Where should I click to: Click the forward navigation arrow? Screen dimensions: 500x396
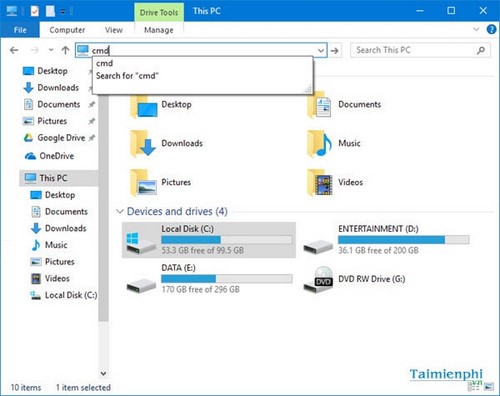34,50
